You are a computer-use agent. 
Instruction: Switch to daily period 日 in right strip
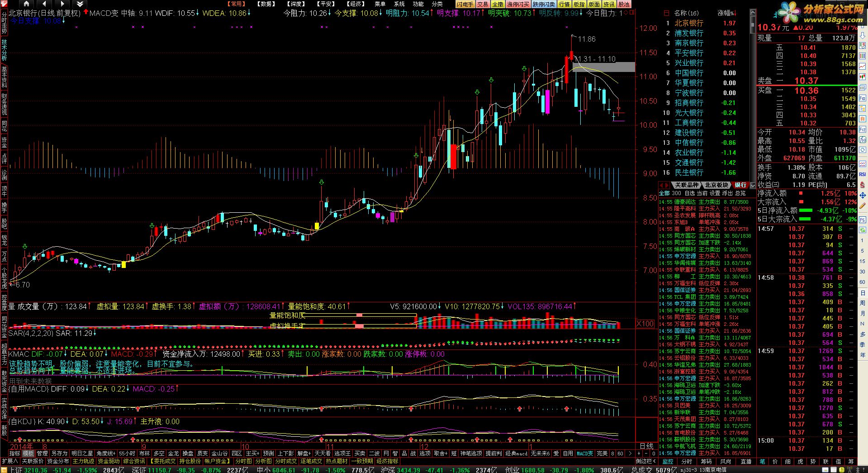click(x=863, y=293)
